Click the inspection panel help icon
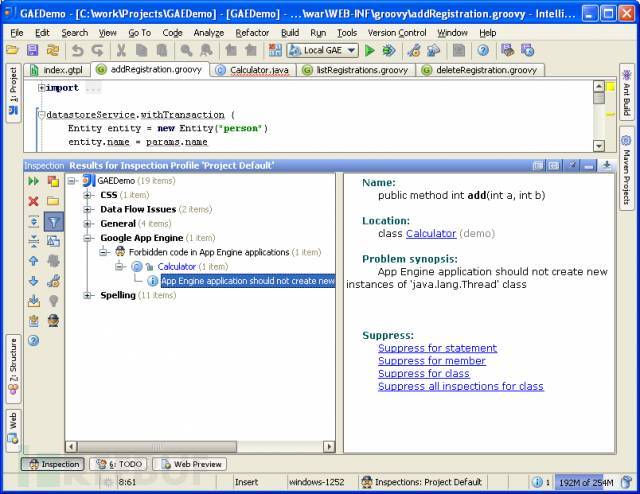The height and width of the screenshot is (494, 640). click(x=33, y=340)
